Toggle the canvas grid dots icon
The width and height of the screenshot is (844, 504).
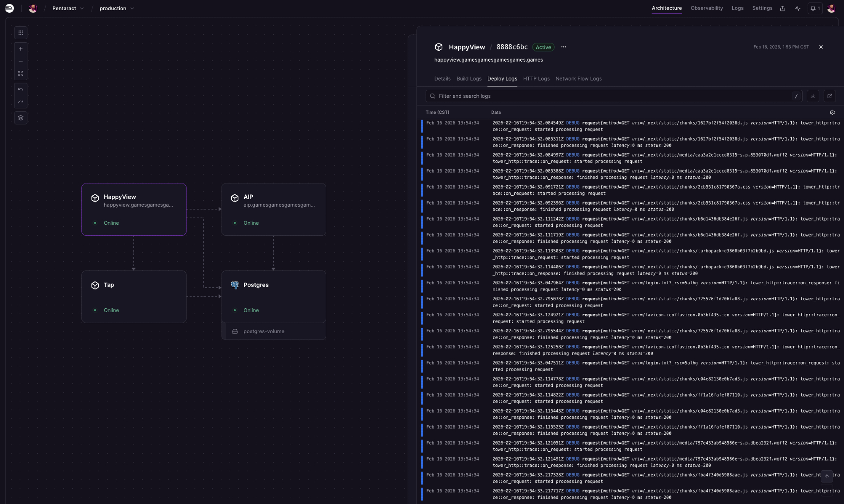click(x=21, y=33)
